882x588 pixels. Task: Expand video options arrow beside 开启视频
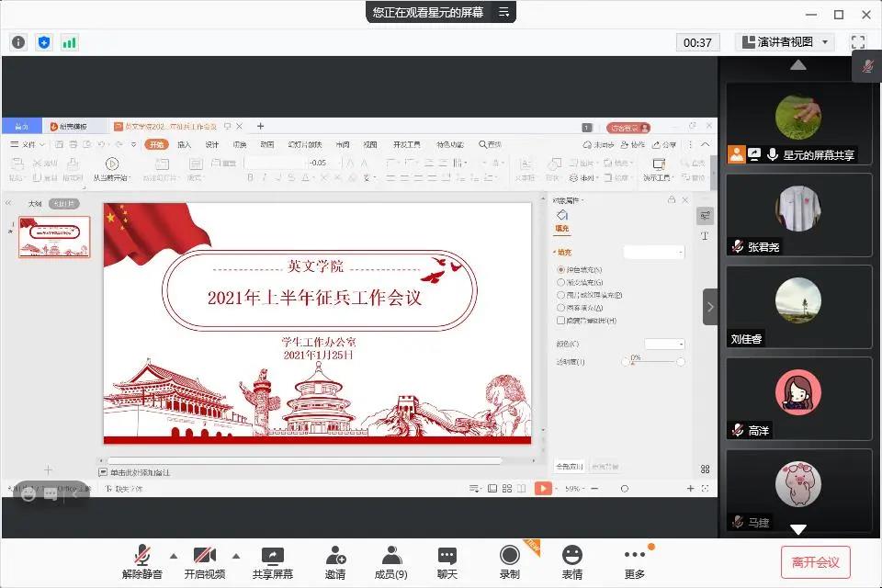[x=235, y=556]
